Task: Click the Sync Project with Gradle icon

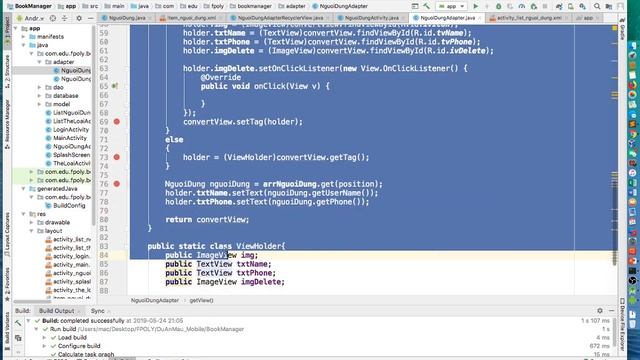Action: [x=559, y=6]
